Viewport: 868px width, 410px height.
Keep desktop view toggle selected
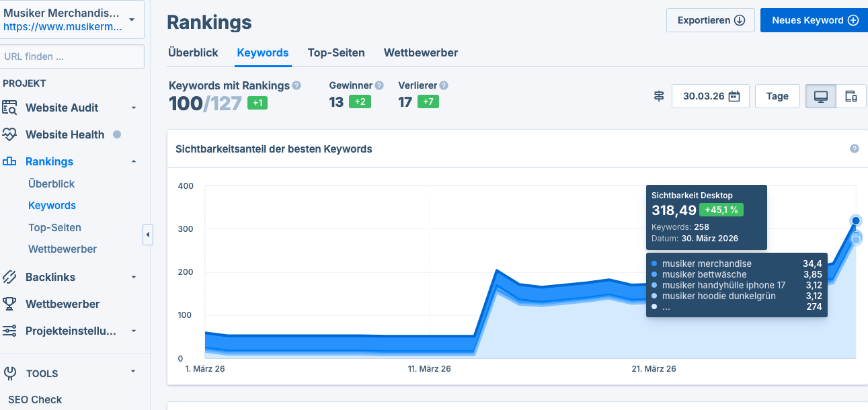pos(820,95)
